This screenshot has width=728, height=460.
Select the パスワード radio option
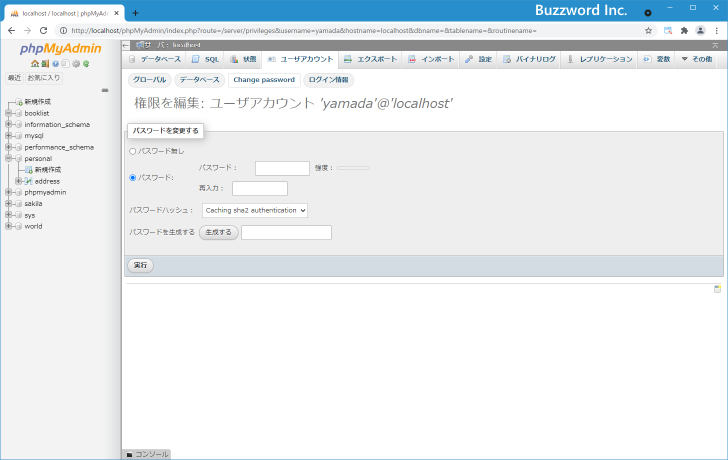pos(132,178)
